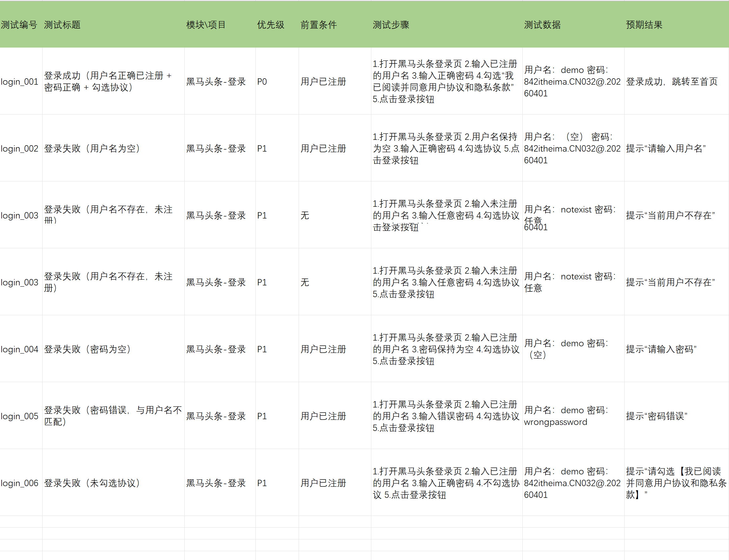Select 用户已注册 in the login_006 row
729x560 pixels.
(x=335, y=483)
